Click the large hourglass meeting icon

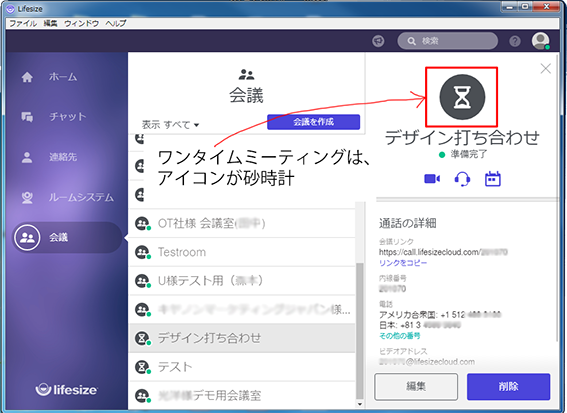click(462, 97)
